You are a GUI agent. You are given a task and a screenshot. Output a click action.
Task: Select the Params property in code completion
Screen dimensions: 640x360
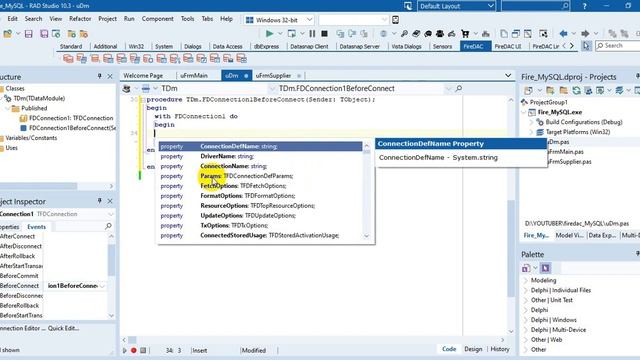pyautogui.click(x=260, y=176)
